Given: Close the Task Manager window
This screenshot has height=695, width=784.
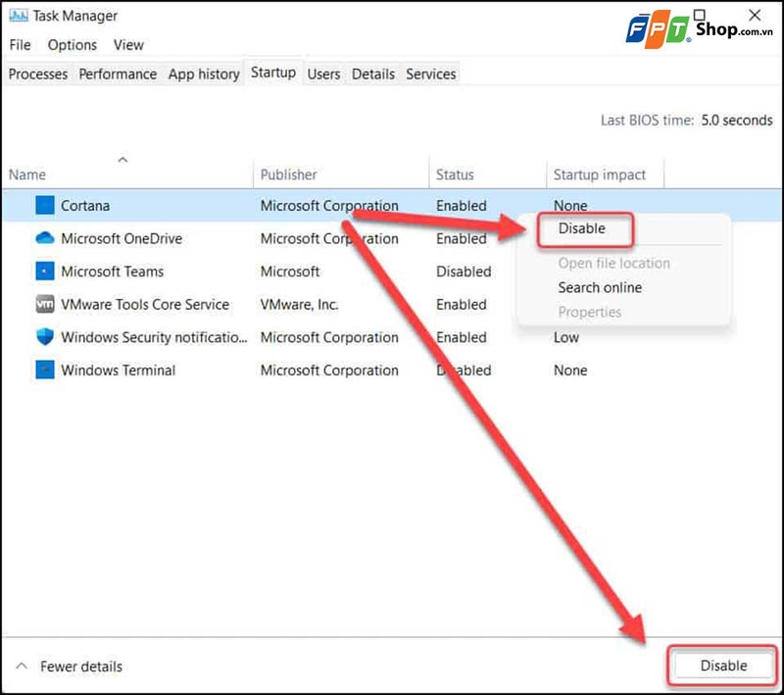Looking at the screenshot, I should [755, 15].
